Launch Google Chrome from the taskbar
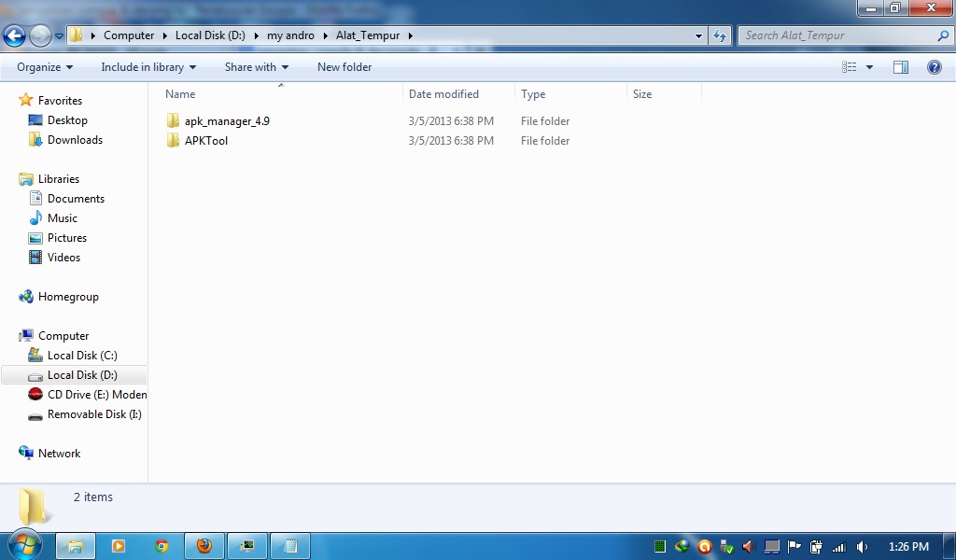The width and height of the screenshot is (956, 560). point(161,546)
